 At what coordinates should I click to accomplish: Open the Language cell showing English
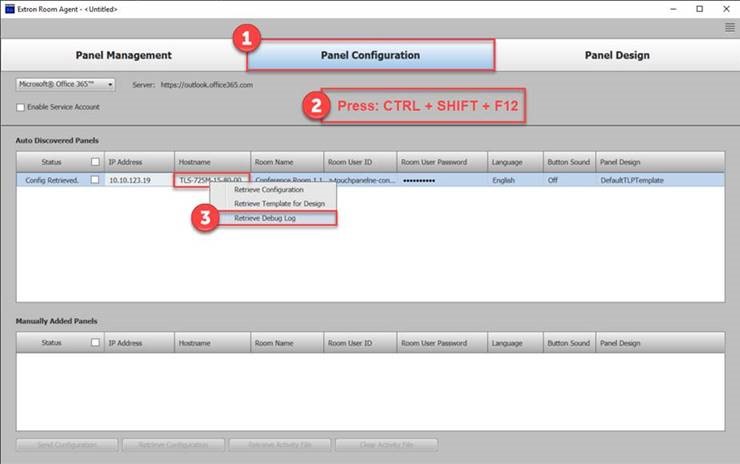pyautogui.click(x=515, y=180)
